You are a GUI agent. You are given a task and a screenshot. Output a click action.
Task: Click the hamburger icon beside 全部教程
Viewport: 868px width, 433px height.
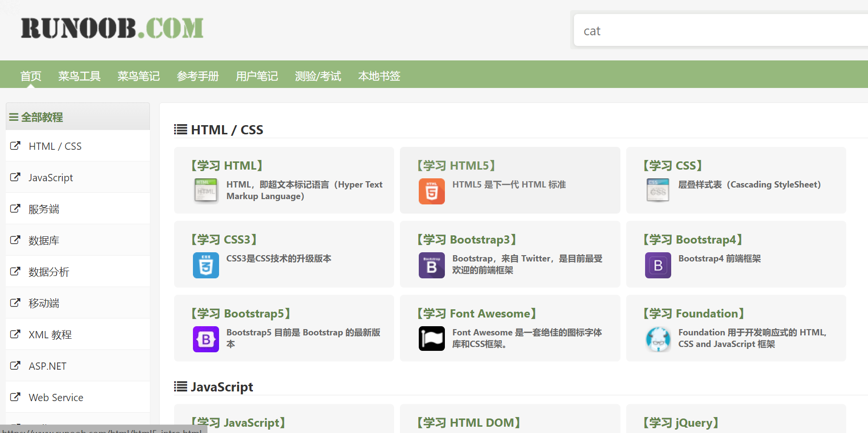click(14, 117)
